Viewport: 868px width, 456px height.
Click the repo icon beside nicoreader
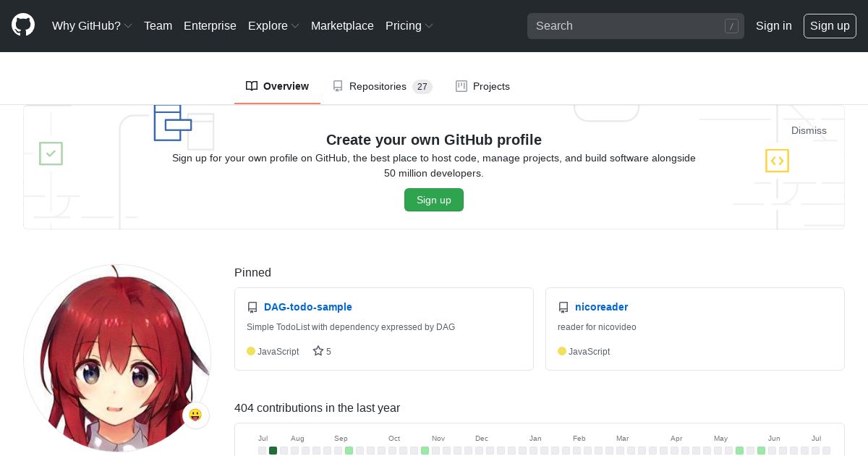tap(563, 308)
